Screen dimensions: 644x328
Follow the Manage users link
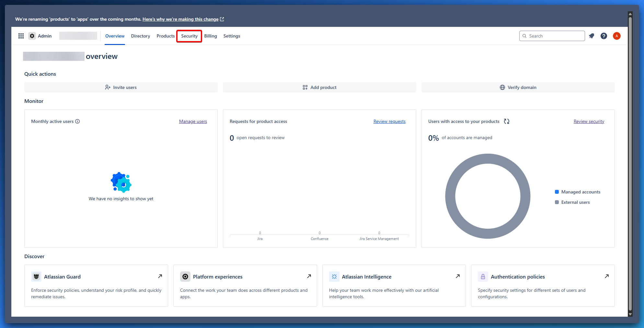193,121
